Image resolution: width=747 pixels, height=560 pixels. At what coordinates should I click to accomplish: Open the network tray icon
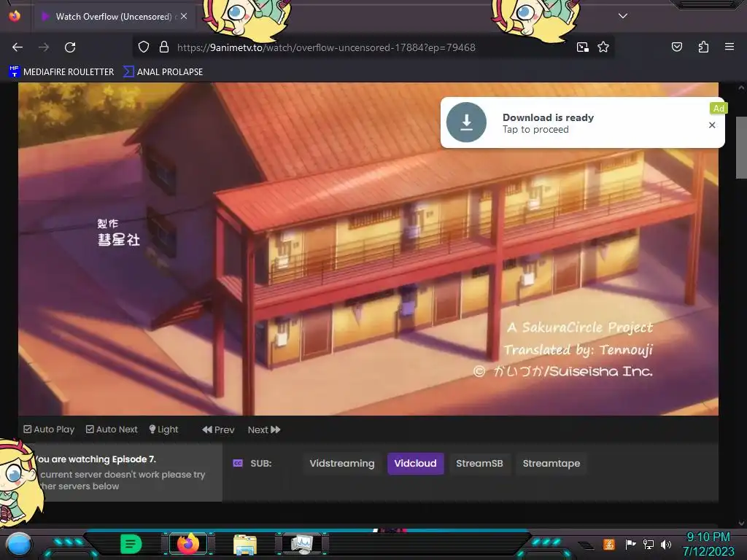point(648,544)
